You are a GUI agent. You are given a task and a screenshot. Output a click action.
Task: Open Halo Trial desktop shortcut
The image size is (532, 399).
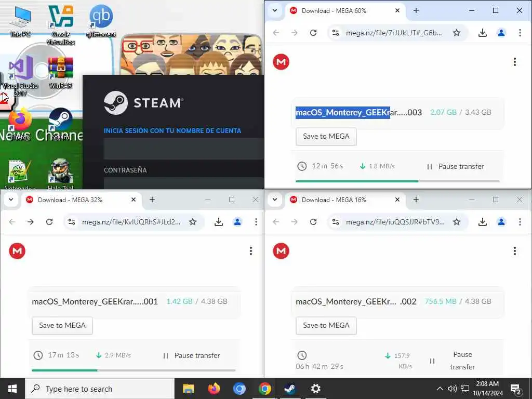tap(61, 175)
